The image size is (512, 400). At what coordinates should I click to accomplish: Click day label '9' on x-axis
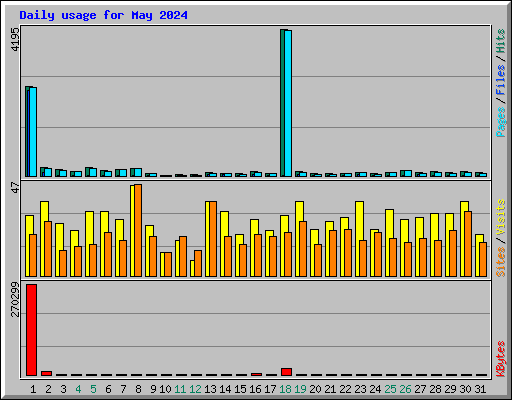153,389
